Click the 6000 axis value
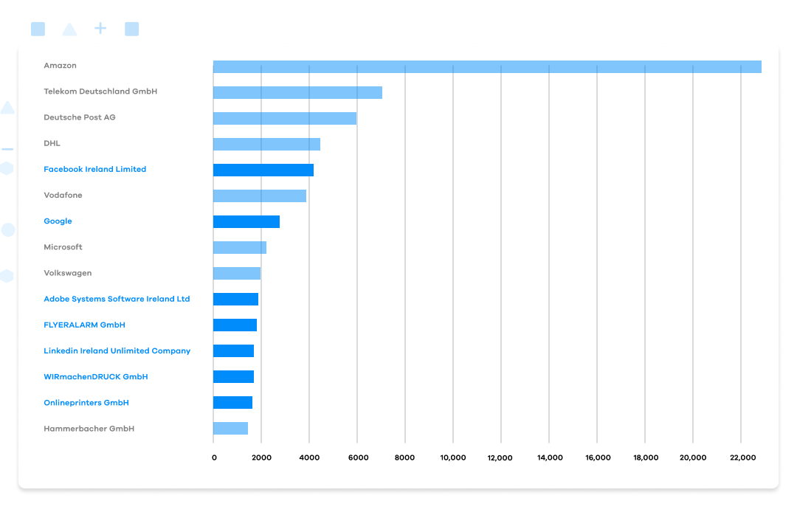This screenshot has width=797, height=532. point(358,457)
